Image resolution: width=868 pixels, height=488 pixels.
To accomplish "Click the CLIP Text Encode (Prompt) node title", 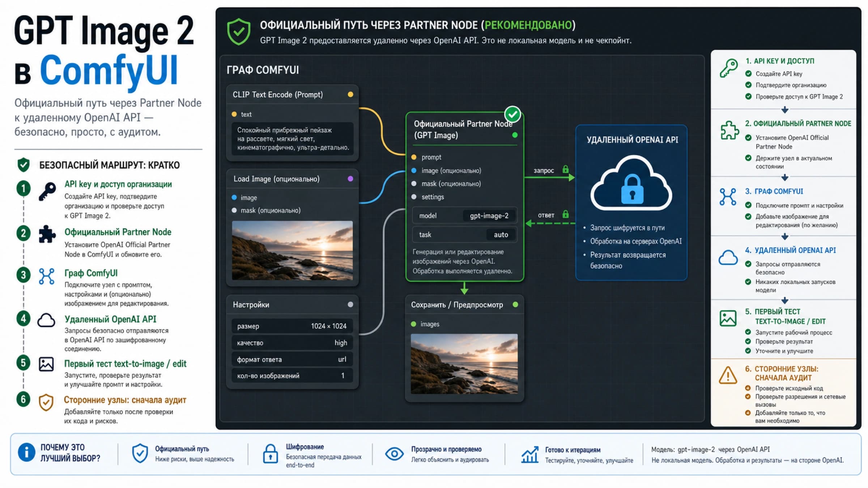I will (277, 95).
